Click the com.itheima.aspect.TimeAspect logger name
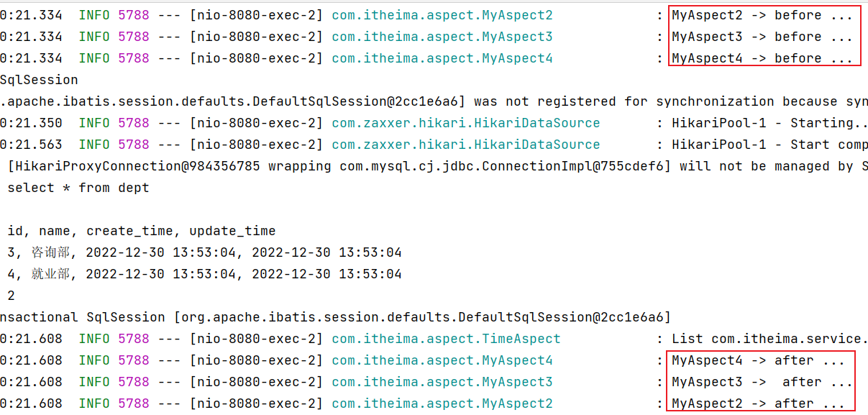Viewport: 868px width, 415px height. (x=446, y=339)
